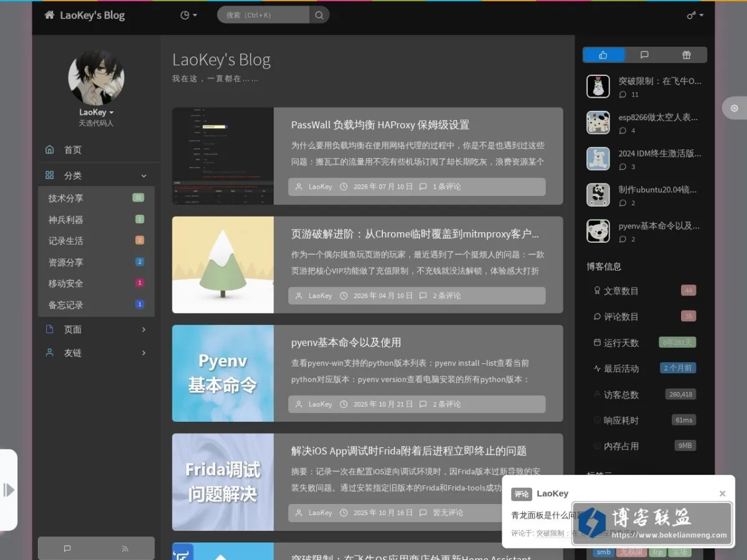
Task: Open post 解决iOS App调试时Frida附着后进程立即终止的问题
Action: tap(409, 451)
